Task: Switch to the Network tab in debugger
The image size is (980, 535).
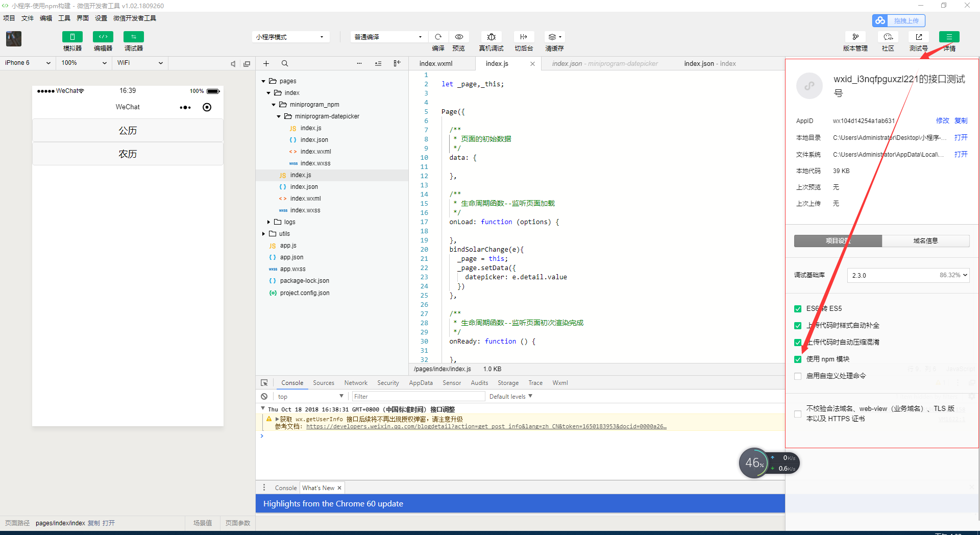Action: coord(355,383)
